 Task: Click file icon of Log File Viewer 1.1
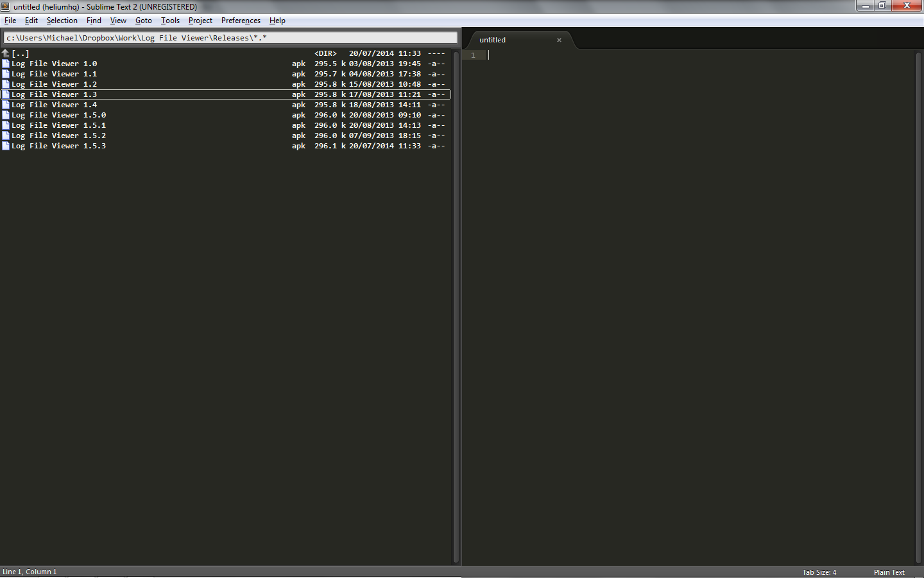point(6,74)
